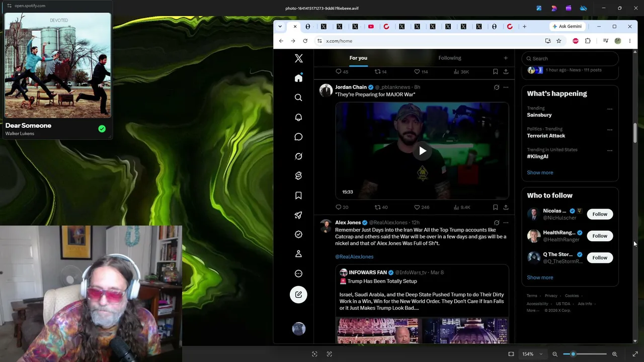
Task: Click the Ask Gemini button
Action: pos(567,27)
